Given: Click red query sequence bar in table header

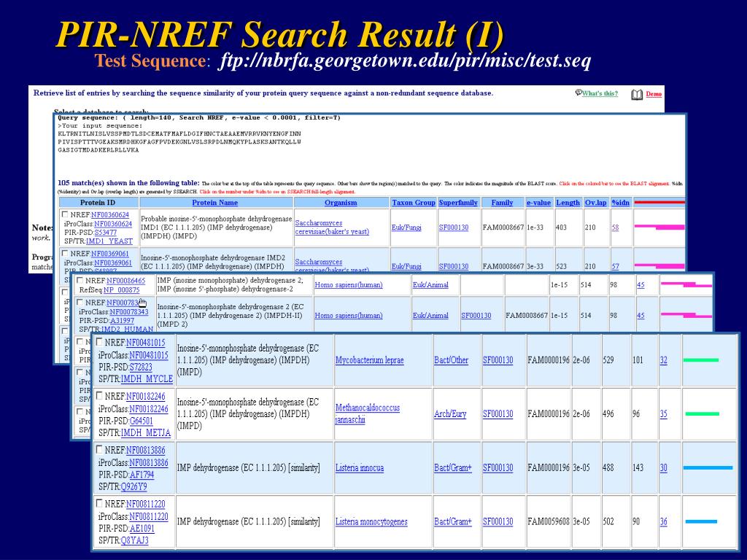Looking at the screenshot, I should click(659, 203).
